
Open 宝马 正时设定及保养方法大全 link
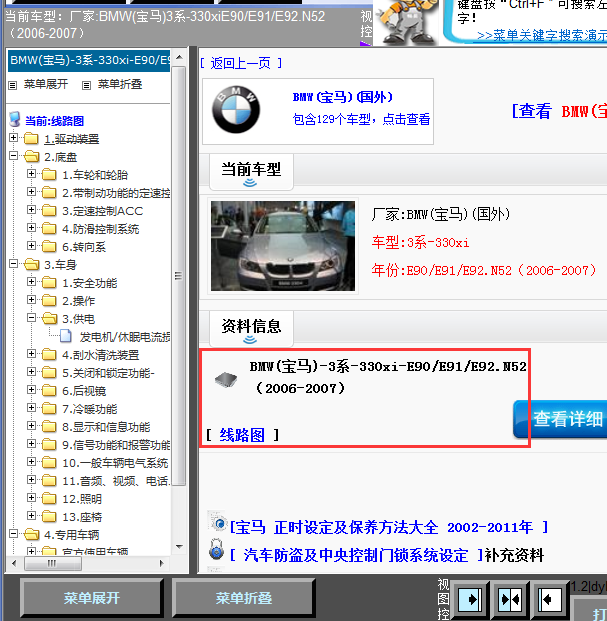[389, 527]
